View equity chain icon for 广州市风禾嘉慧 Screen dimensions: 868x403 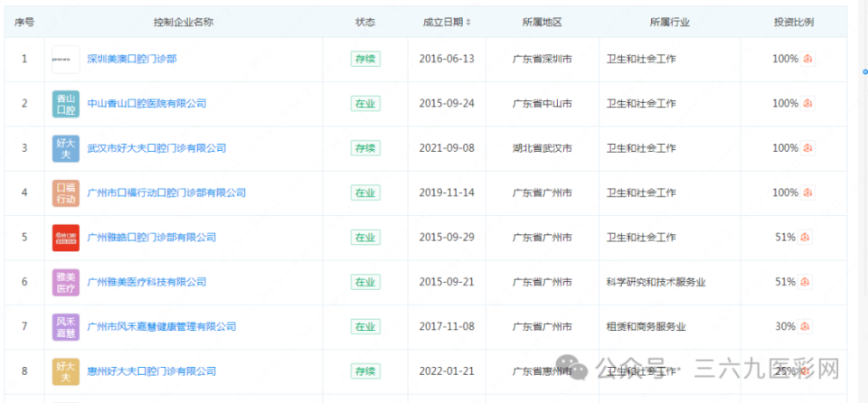[806, 326]
